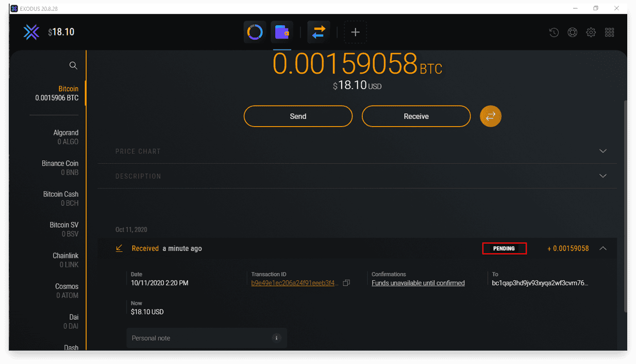636x364 pixels.
Task: Click the Received a minute ago label
Action: click(167, 248)
